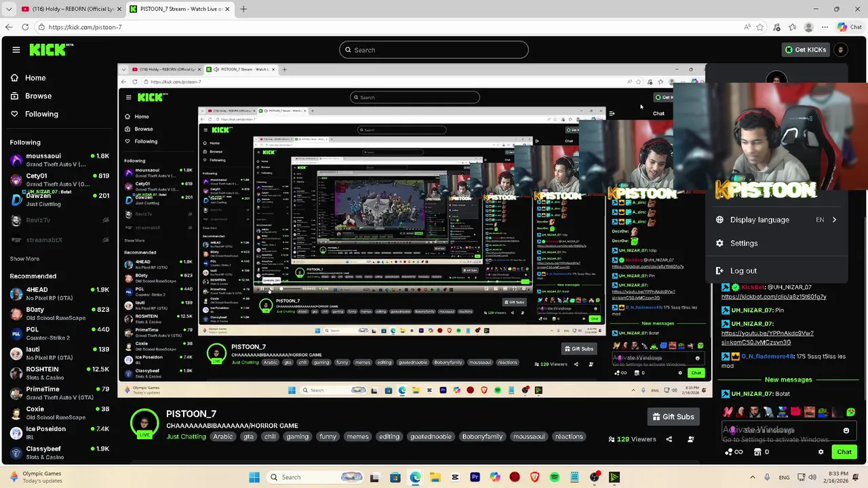868x488 pixels.
Task: Expand the Show More followed channels
Action: 24,258
